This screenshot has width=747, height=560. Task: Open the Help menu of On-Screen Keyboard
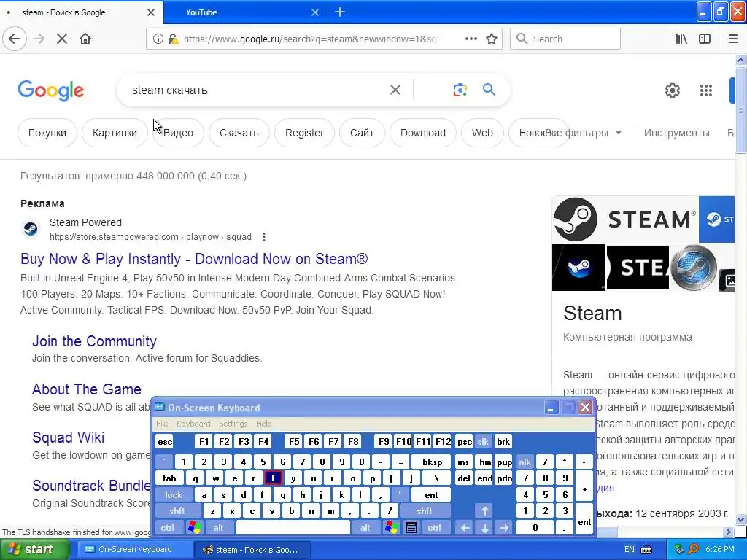(263, 424)
